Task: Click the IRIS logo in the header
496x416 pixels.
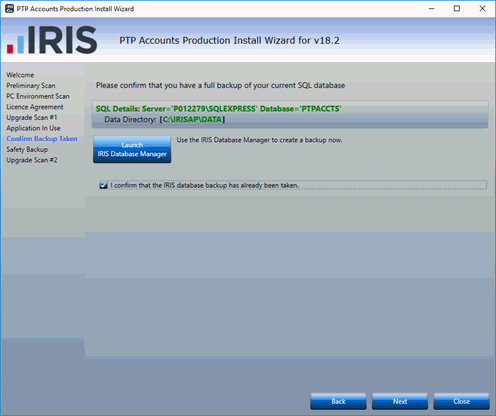Action: [52, 40]
